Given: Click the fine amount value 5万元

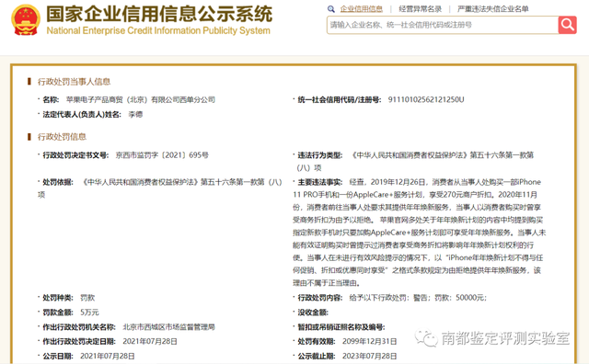Looking at the screenshot, I should 89,313.
